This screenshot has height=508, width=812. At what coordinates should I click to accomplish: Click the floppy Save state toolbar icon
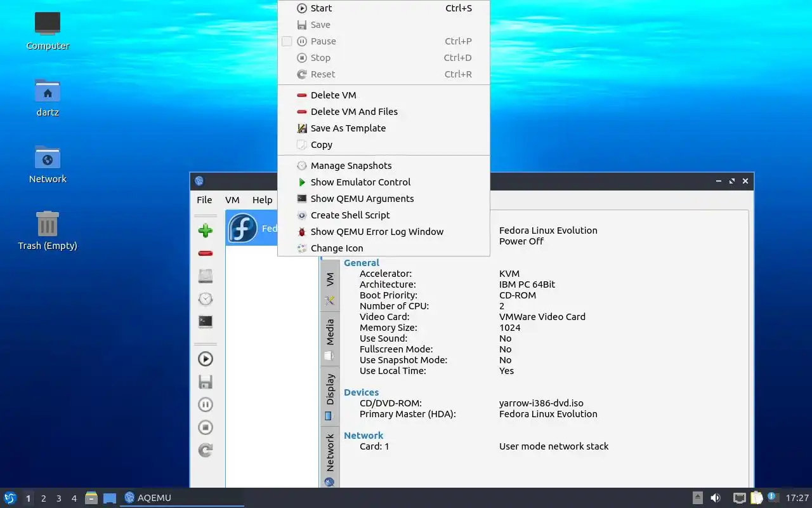pyautogui.click(x=205, y=382)
